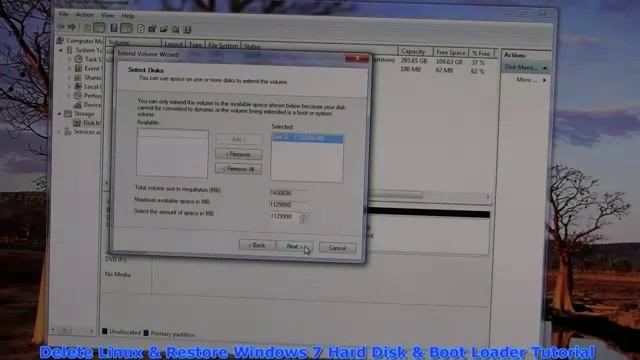Click the Unallocated legend entry
This screenshot has width=640, height=360.
click(x=121, y=332)
